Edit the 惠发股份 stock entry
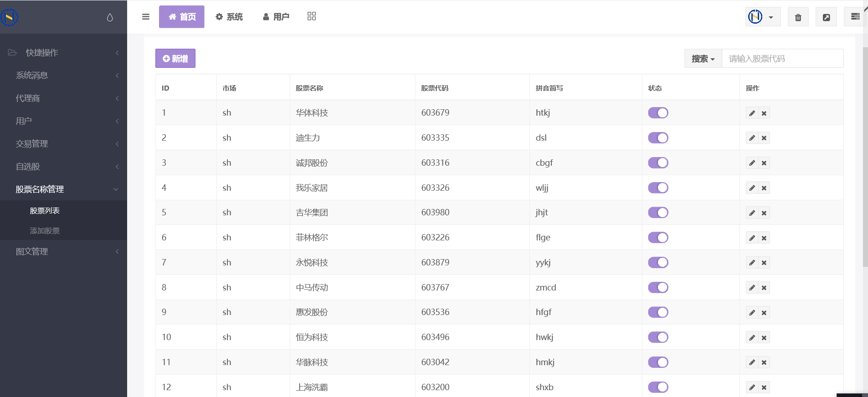The width and height of the screenshot is (868, 397). tap(752, 313)
